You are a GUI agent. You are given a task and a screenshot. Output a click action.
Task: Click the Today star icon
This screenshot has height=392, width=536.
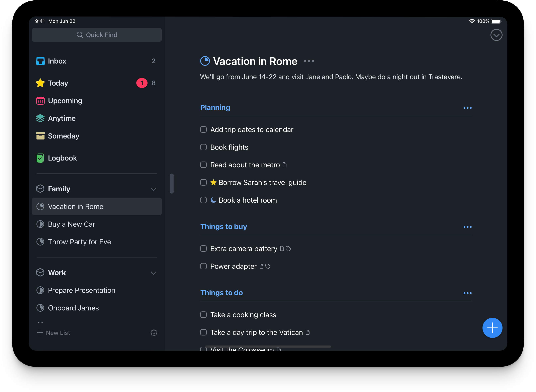(40, 83)
